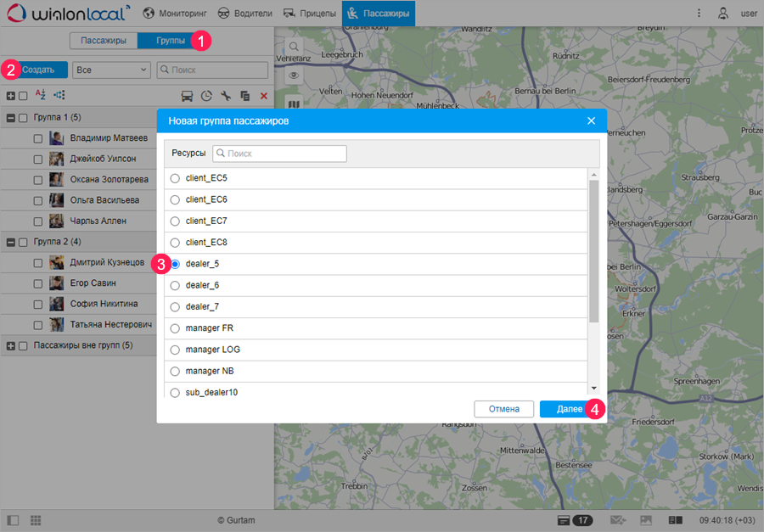This screenshot has height=532, width=764.
Task: Click the map search magnifier icon
Action: [x=294, y=47]
